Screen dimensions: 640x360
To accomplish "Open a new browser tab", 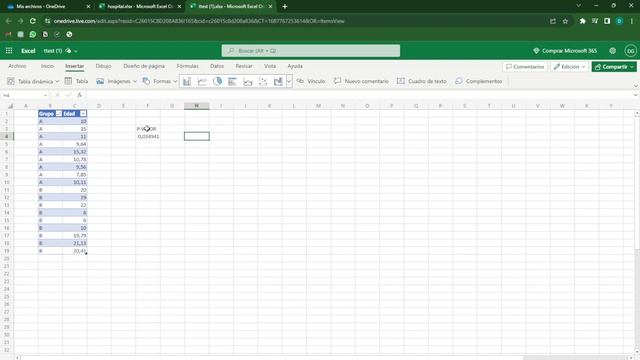I will (285, 7).
